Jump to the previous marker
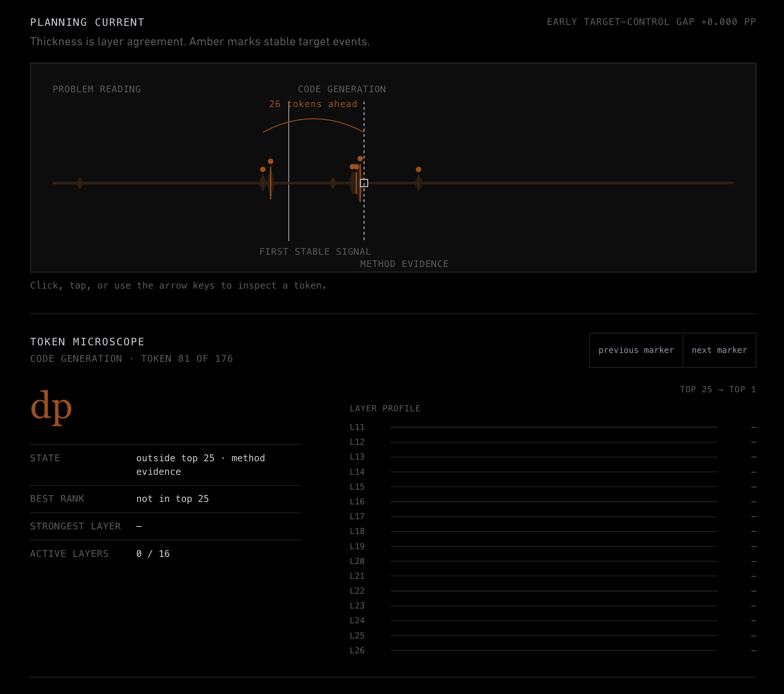784x694 pixels. point(636,350)
